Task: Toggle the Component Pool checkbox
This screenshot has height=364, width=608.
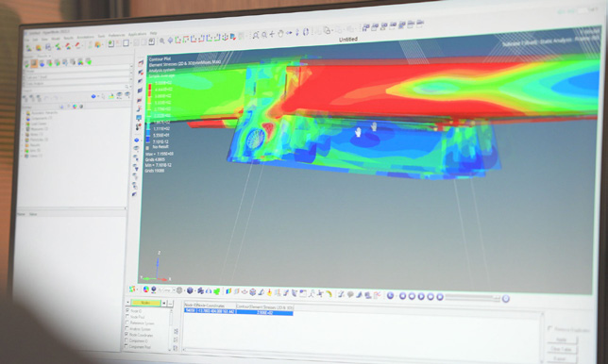Action: coord(126,346)
